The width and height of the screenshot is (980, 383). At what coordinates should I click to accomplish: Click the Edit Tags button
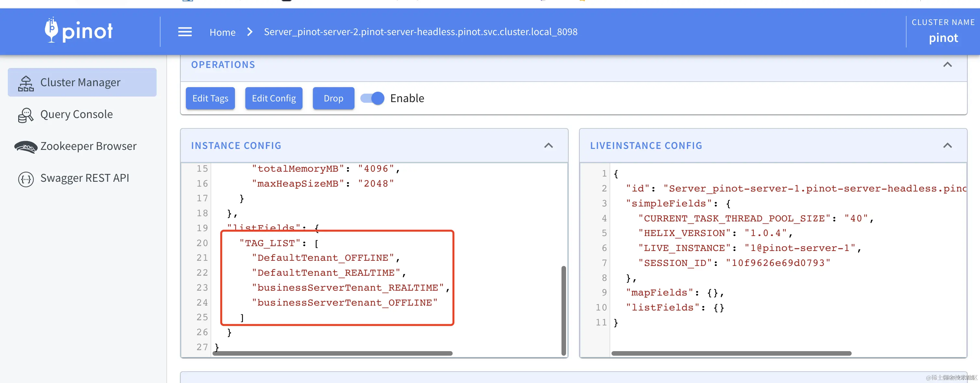click(x=210, y=98)
